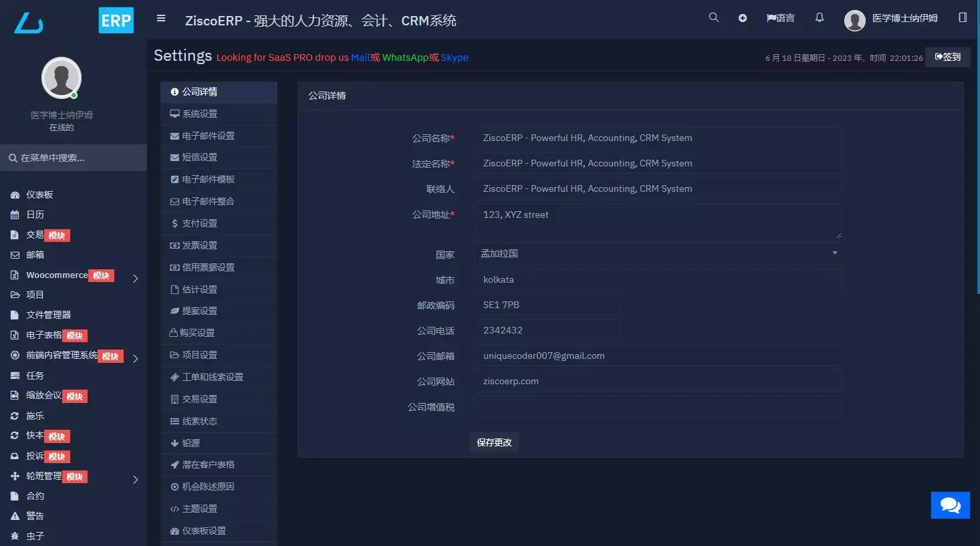Viewport: 980px width, 546px height.
Task: Follow the WhatsApp link in the header notice
Action: pos(405,57)
